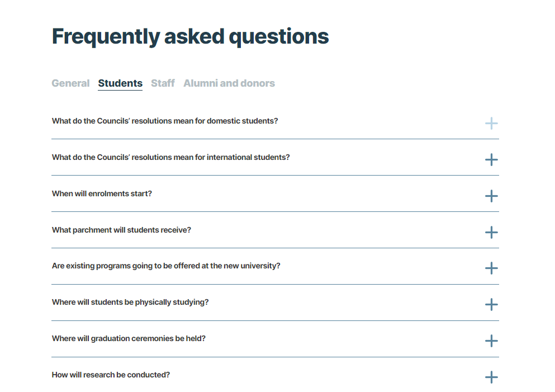The height and width of the screenshot is (392, 555).
Task: Expand "When will enrolments start?"
Action: pyautogui.click(x=102, y=193)
